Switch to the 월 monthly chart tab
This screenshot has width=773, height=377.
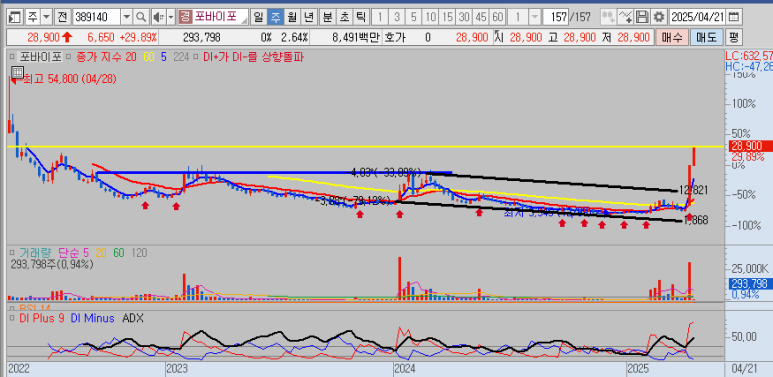292,18
